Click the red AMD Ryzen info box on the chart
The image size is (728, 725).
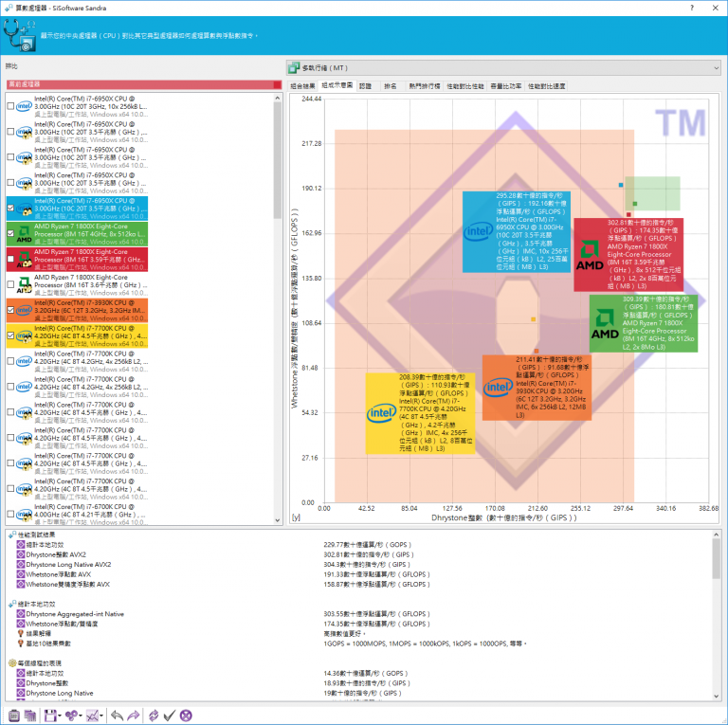(628, 254)
